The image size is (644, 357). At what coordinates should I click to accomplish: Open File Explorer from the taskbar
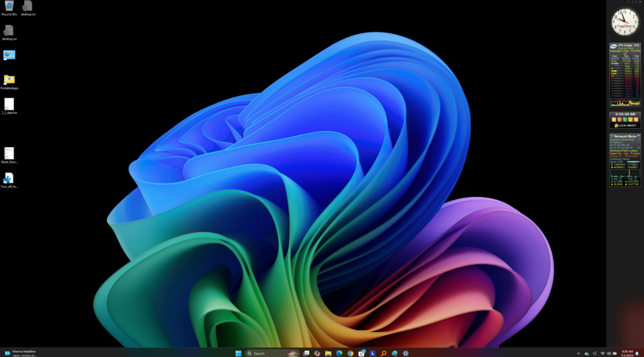pos(328,353)
